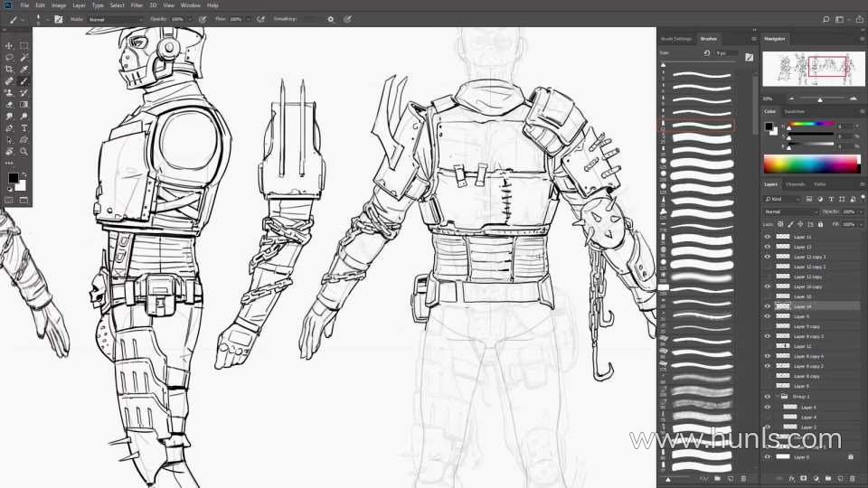The height and width of the screenshot is (488, 868).
Task: Open the Filter menu
Action: [136, 5]
